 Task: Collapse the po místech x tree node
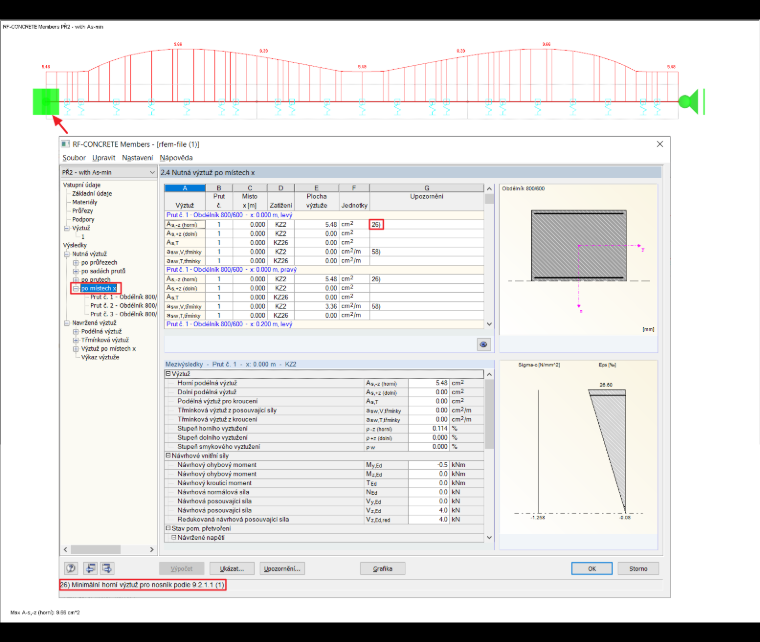[76, 288]
